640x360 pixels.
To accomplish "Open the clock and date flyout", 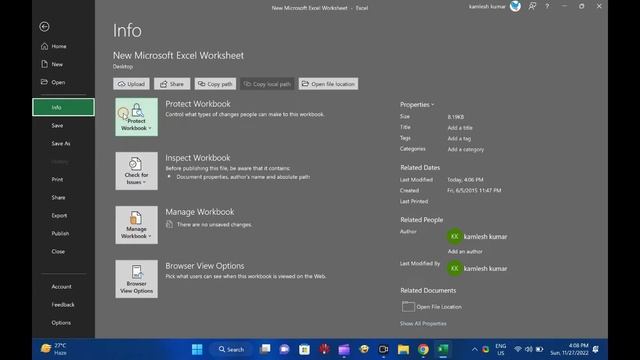I will point(569,349).
